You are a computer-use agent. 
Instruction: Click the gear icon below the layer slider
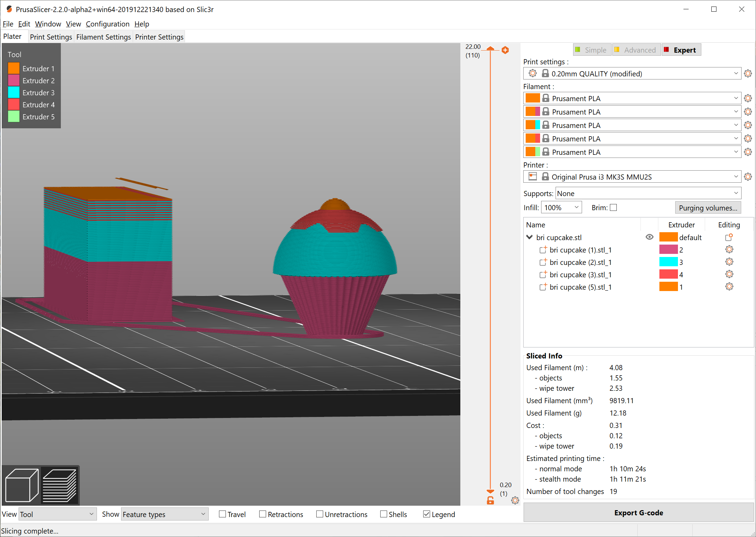coord(515,501)
